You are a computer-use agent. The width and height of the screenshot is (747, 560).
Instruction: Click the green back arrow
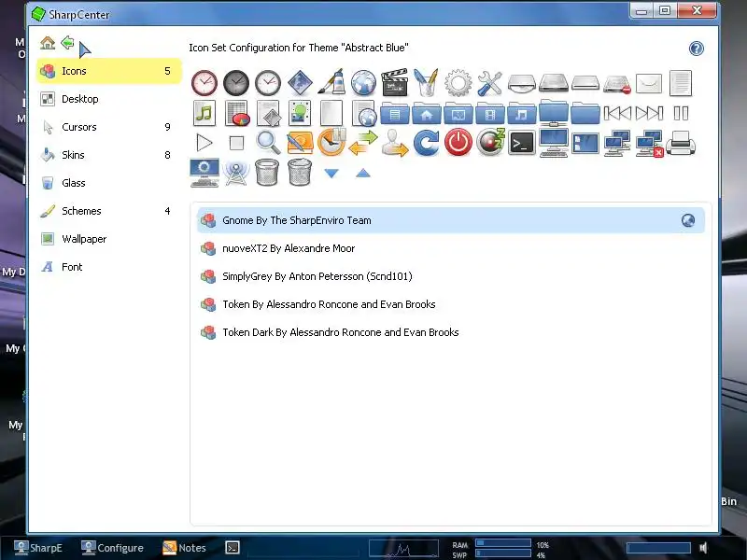[67, 43]
